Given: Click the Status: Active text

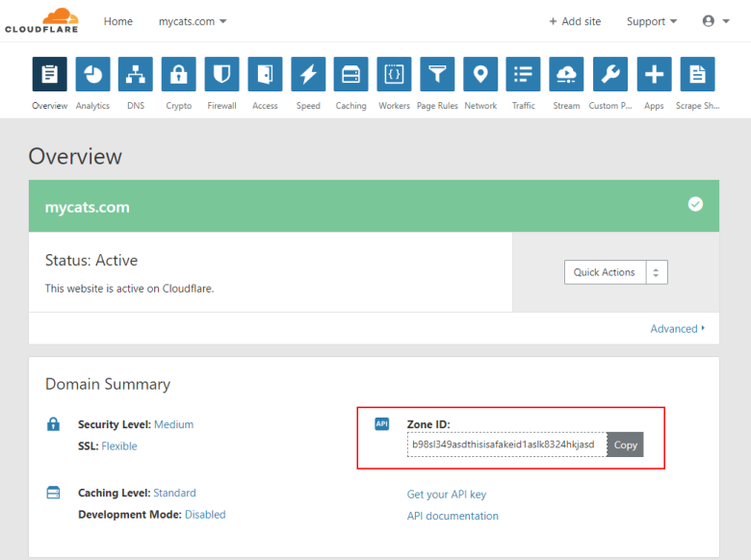Looking at the screenshot, I should 91,261.
